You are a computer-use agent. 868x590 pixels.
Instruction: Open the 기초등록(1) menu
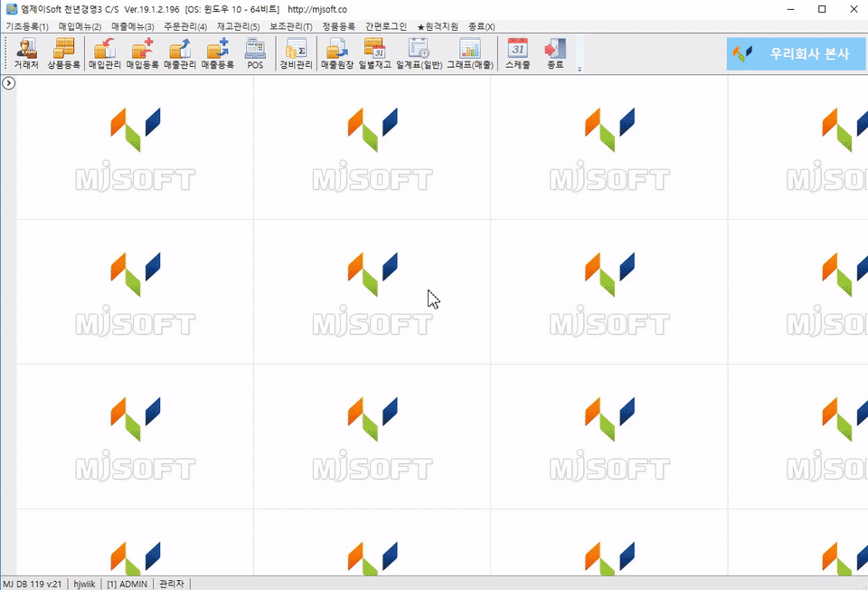click(27, 26)
